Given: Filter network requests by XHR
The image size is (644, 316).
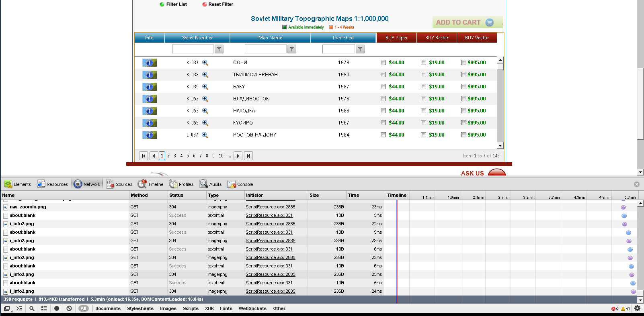Looking at the screenshot, I should coord(209,308).
